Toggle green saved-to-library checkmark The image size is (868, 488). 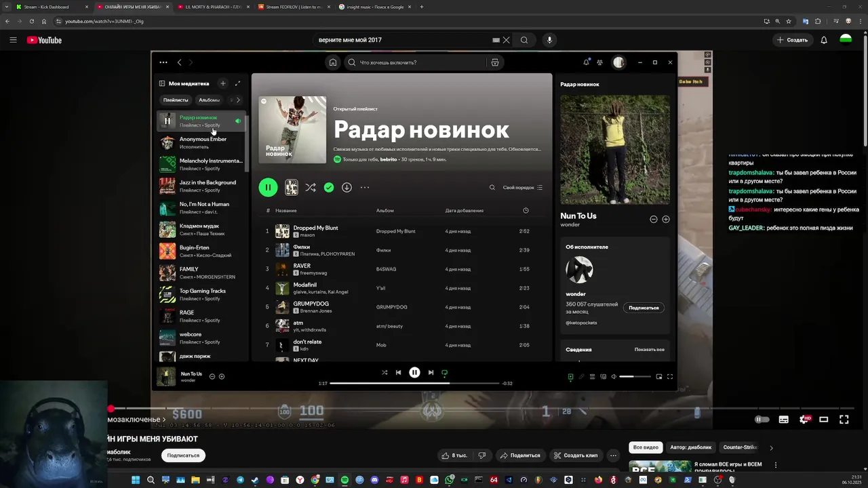329,188
